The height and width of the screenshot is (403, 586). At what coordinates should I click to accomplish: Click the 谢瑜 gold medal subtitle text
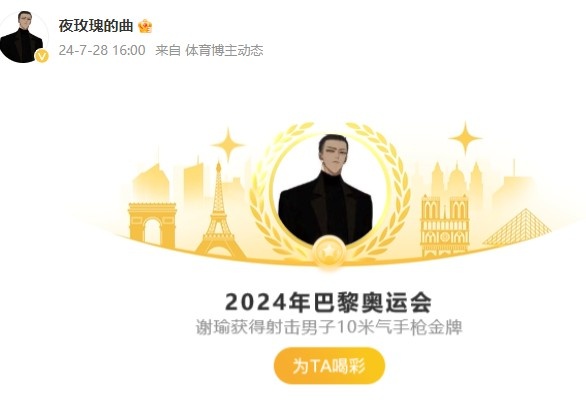(329, 327)
